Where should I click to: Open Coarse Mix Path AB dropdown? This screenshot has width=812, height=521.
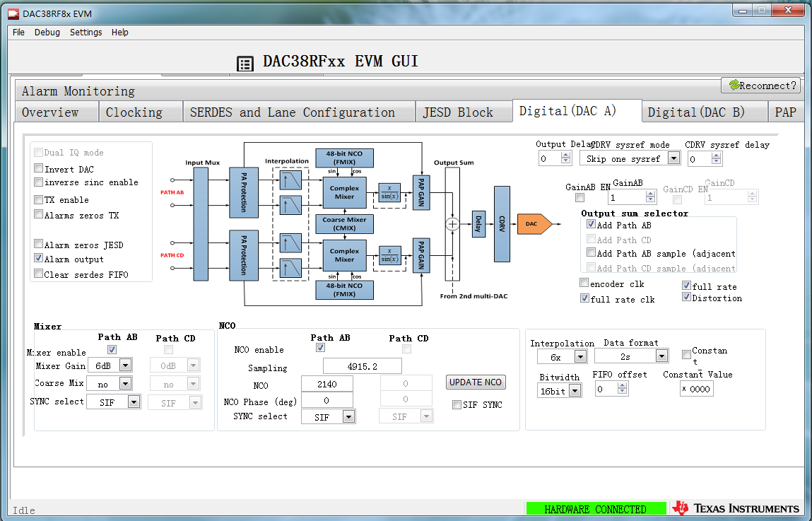coord(125,383)
